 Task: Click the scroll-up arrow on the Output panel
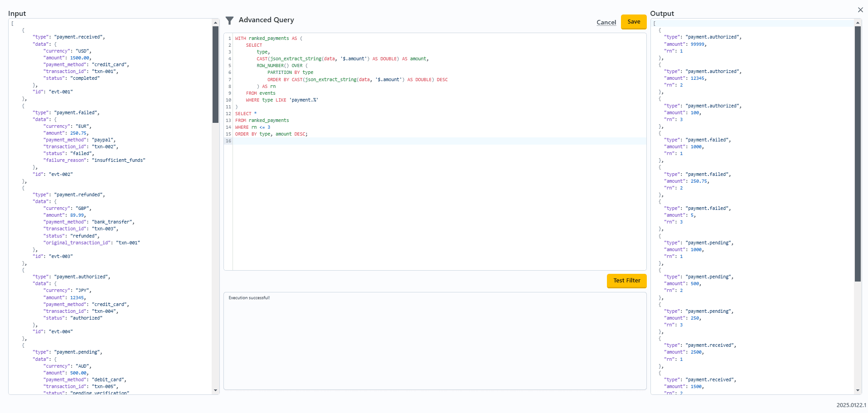pos(857,22)
